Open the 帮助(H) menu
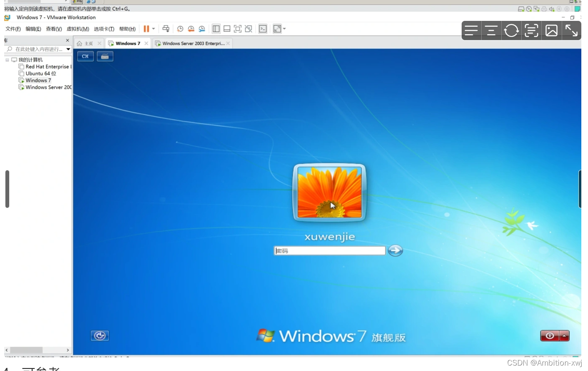This screenshot has width=588, height=371. tap(127, 29)
